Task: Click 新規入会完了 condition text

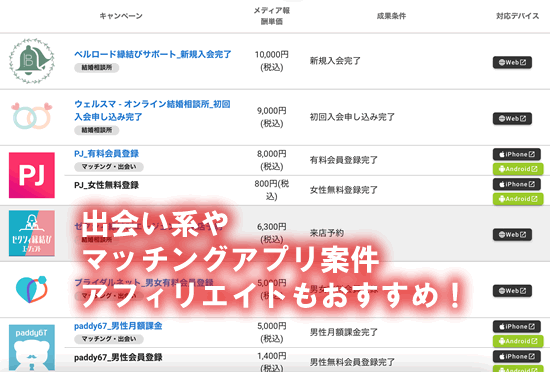Action: point(335,61)
